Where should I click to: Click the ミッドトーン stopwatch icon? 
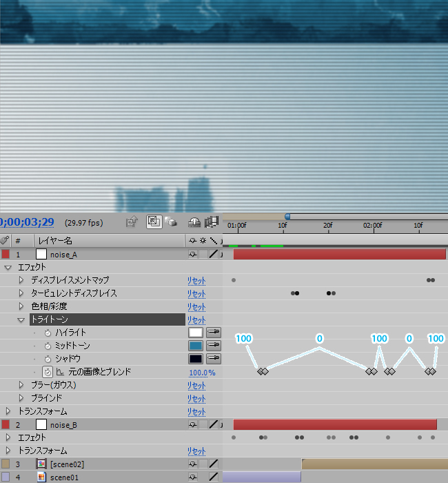(x=48, y=346)
